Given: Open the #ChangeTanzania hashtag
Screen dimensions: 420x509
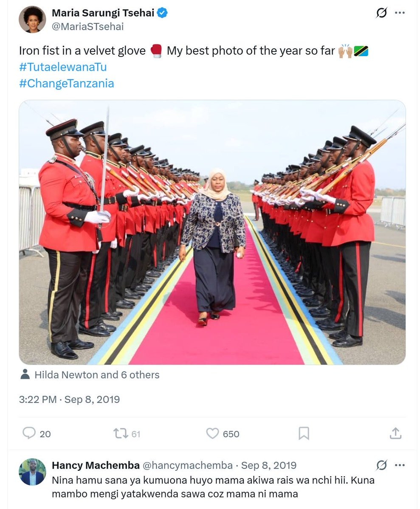Looking at the screenshot, I should pos(67,84).
